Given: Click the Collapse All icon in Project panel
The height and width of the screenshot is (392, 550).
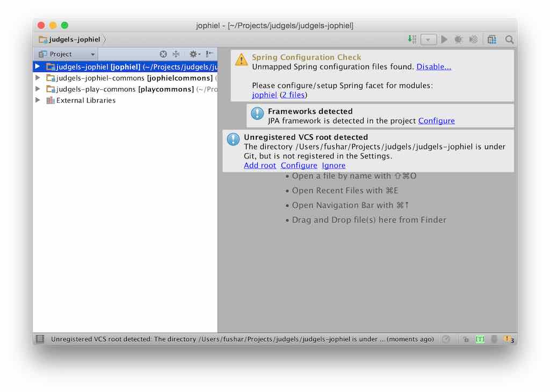Looking at the screenshot, I should click(176, 54).
